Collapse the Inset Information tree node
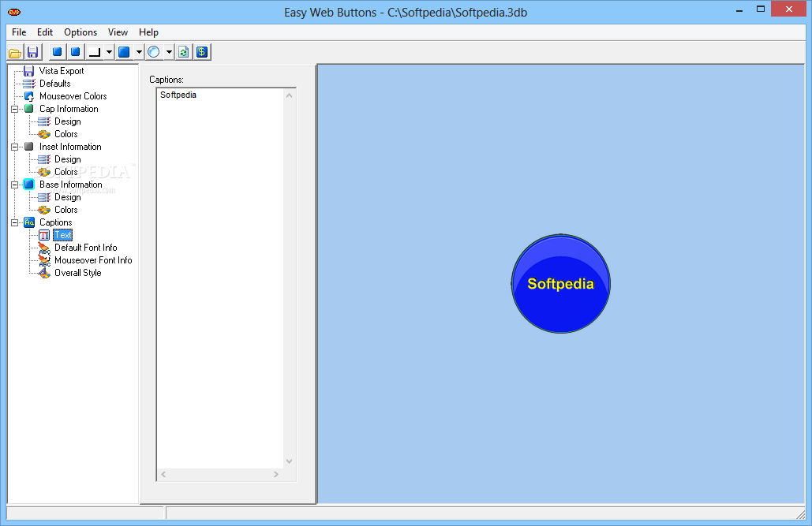 coord(14,147)
